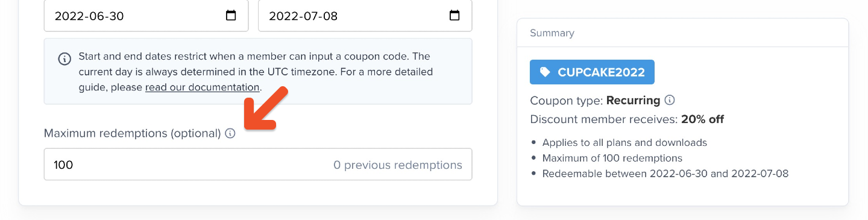Click the info icon in the date notice box
The height and width of the screenshot is (220, 868).
(x=64, y=59)
